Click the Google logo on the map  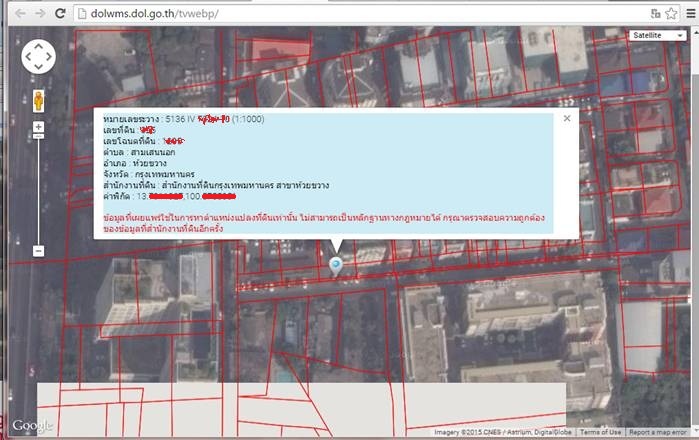[x=32, y=426]
